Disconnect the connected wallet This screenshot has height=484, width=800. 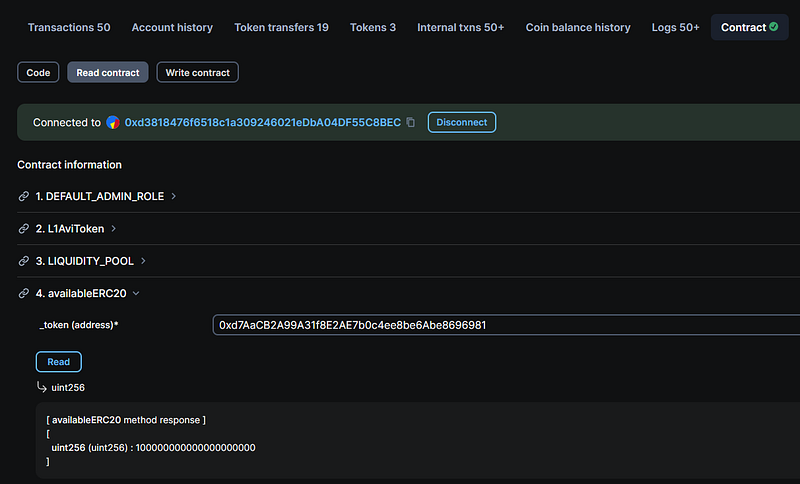click(462, 122)
